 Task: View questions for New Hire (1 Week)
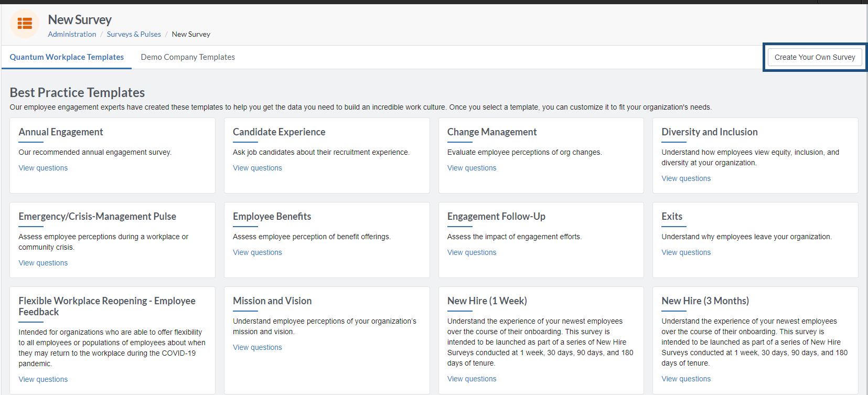coord(471,379)
